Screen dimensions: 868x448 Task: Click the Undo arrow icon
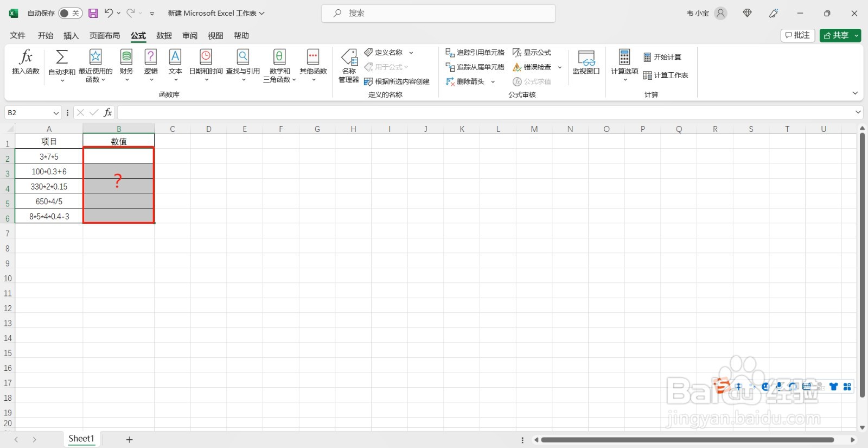point(108,13)
